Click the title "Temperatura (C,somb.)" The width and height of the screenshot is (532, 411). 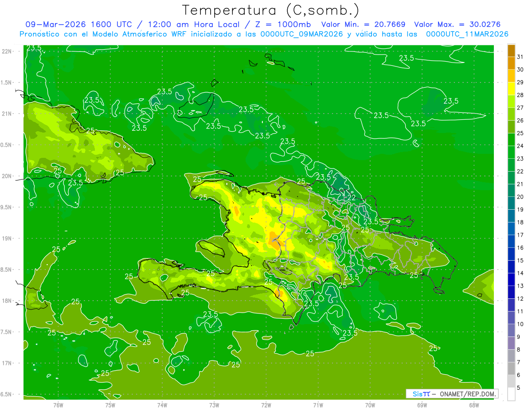(270, 11)
